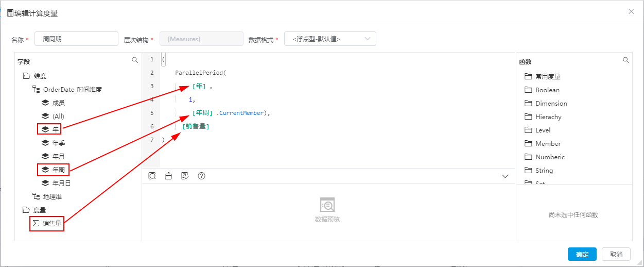Click 确定 to confirm
The height and width of the screenshot is (267, 644).
582,254
